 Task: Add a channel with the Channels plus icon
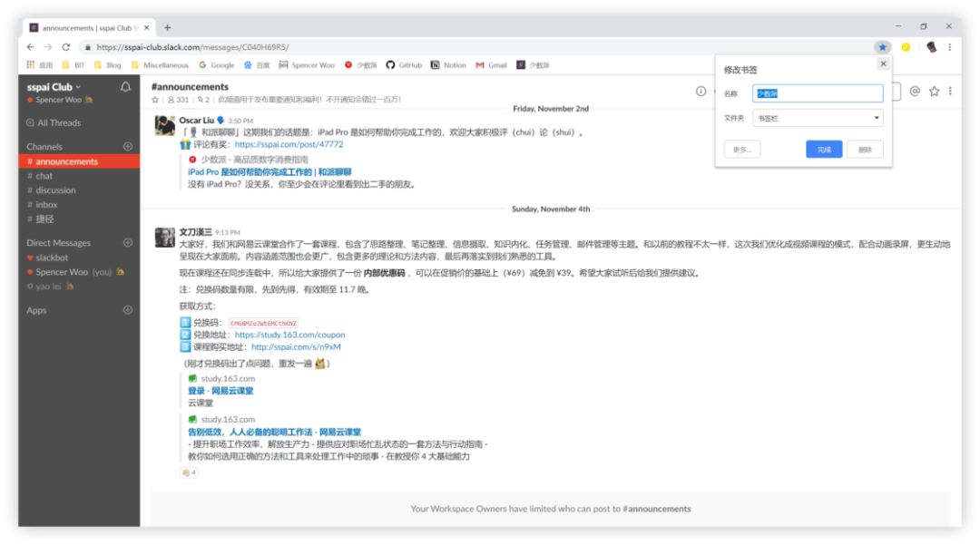128,146
